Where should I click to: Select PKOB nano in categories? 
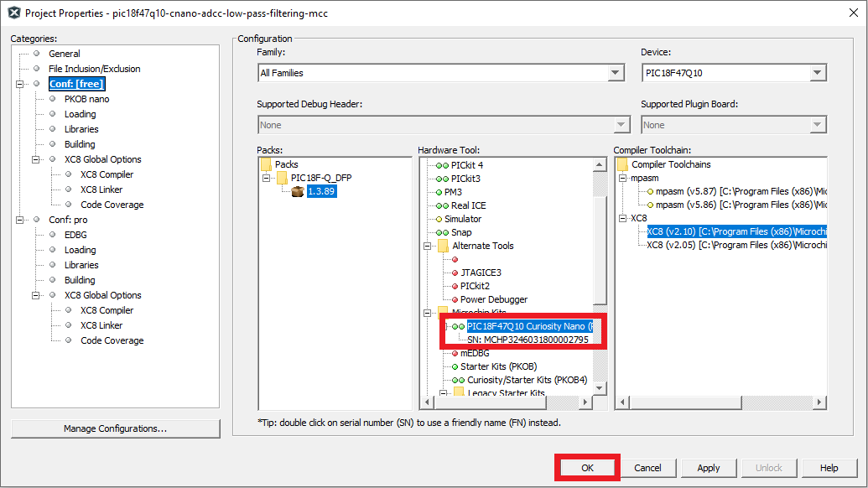[86, 99]
